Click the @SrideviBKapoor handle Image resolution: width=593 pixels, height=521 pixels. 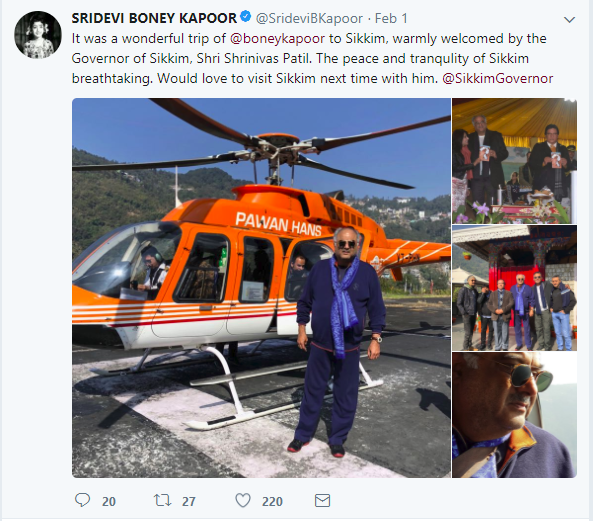click(x=309, y=19)
